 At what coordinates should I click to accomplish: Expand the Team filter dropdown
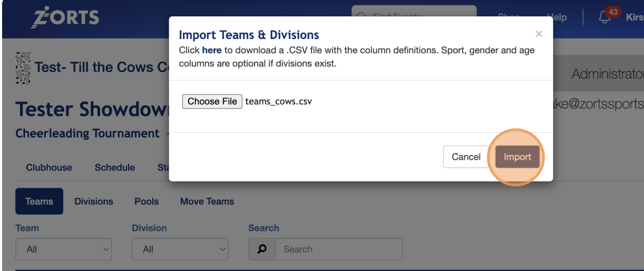pyautogui.click(x=64, y=249)
